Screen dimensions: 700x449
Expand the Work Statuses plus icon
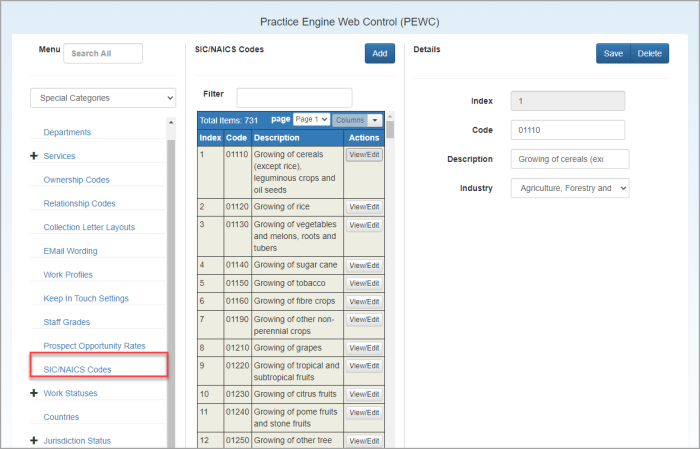click(34, 394)
